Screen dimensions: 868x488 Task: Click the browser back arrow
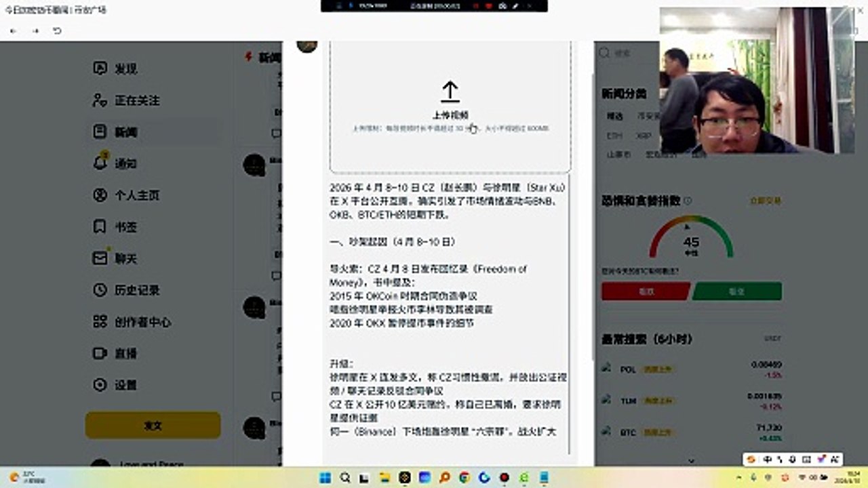coord(14,30)
